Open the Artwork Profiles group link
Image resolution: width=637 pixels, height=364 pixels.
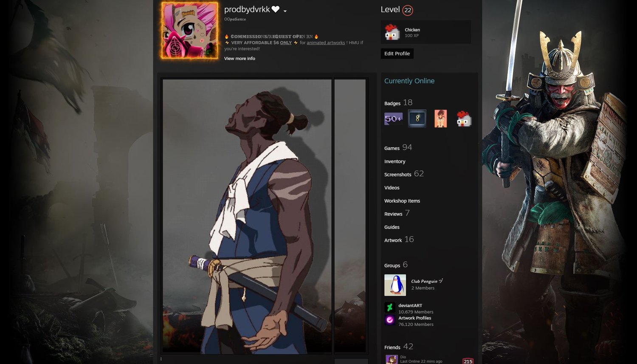tap(414, 318)
